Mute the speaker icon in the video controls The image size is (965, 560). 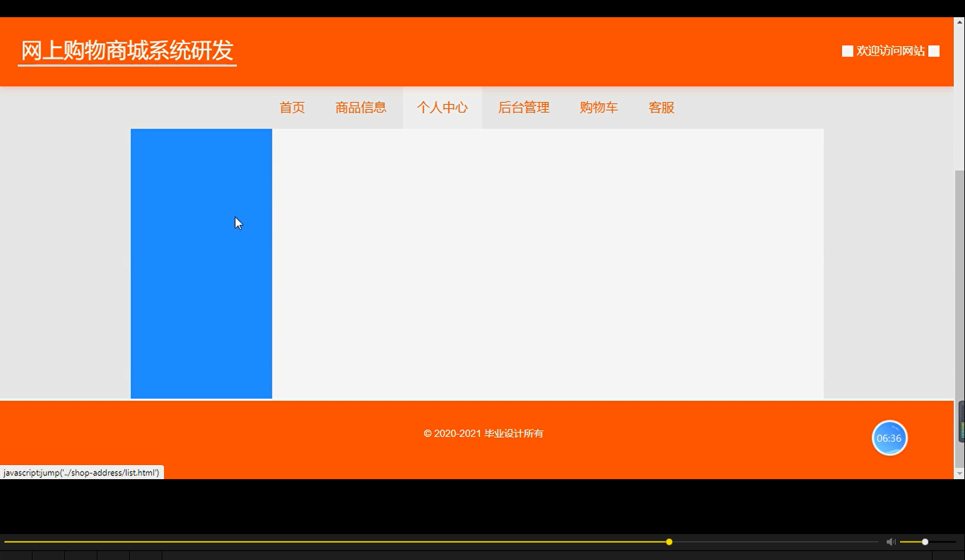[890, 542]
